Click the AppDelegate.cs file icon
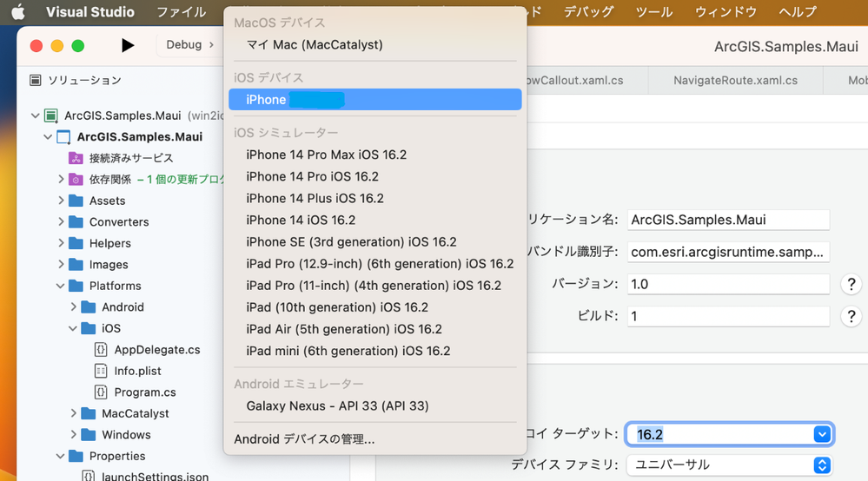The width and height of the screenshot is (868, 481). [x=101, y=350]
